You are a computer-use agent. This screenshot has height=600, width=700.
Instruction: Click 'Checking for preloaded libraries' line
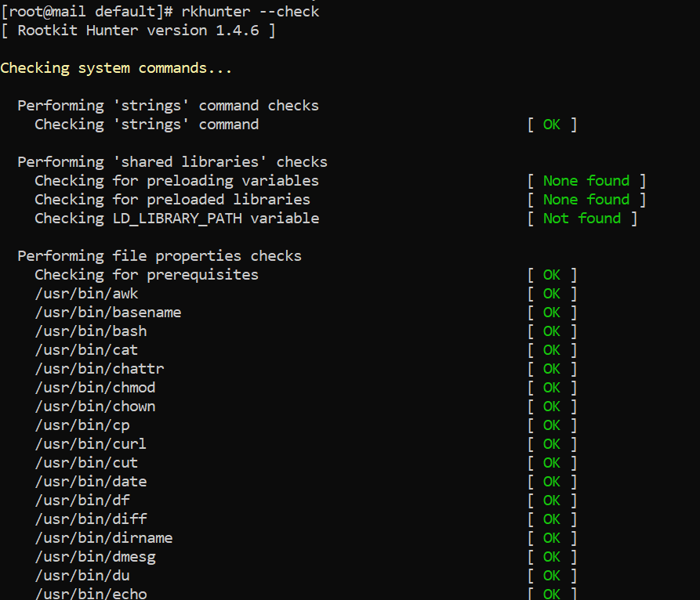coord(172,200)
